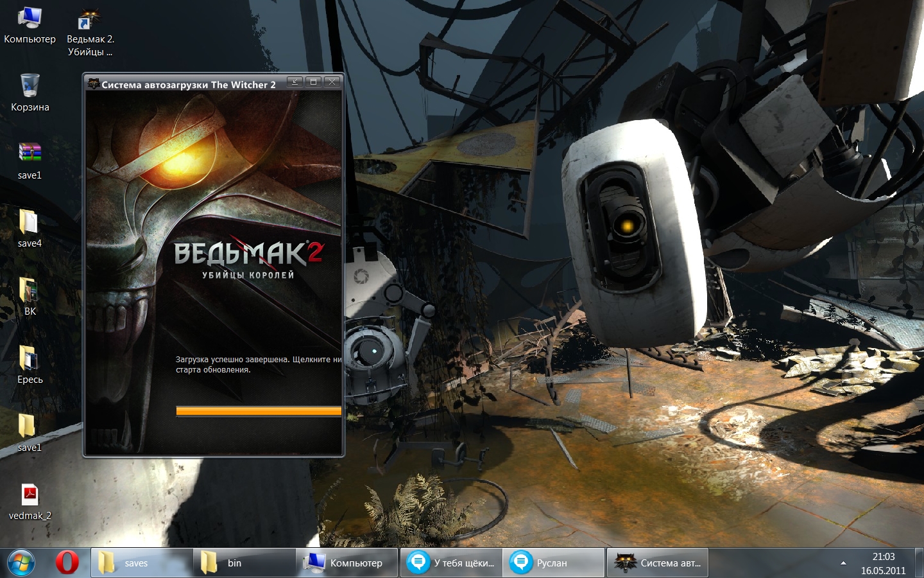The height and width of the screenshot is (578, 924).
Task: Click the 'Загрузка успешно завершена' message text
Action: 259,364
